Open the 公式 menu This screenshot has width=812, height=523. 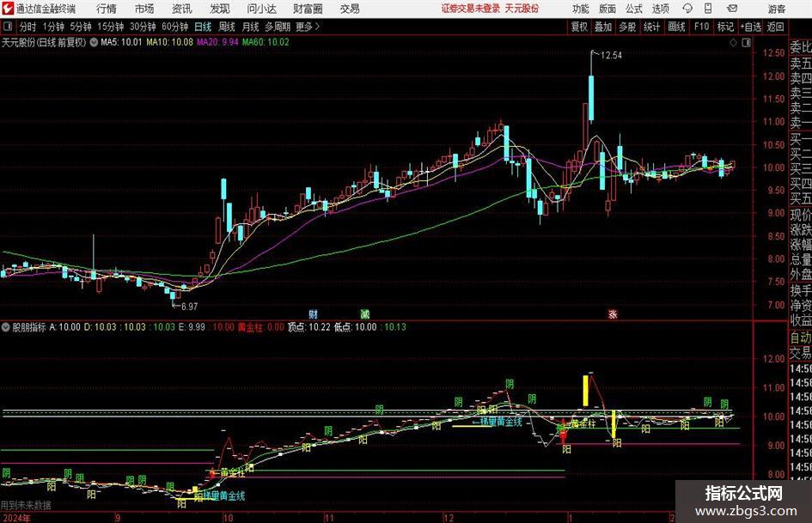634,9
